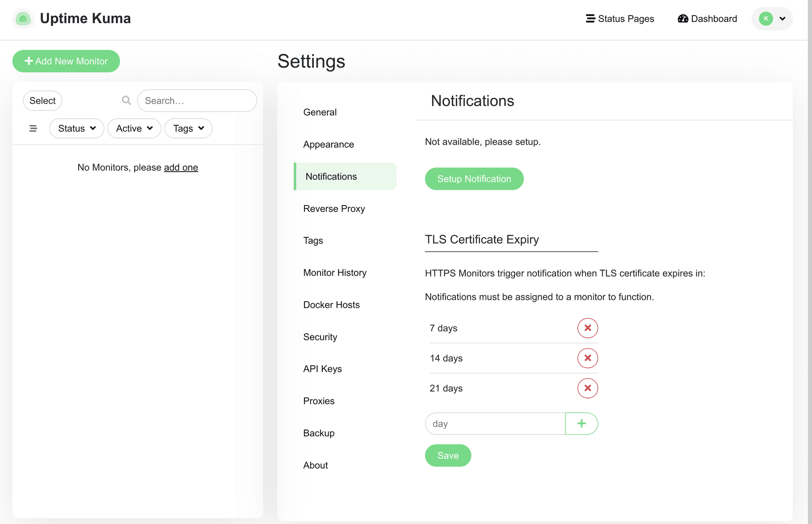The width and height of the screenshot is (812, 524).
Task: Click the Setup Notification button
Action: (474, 179)
